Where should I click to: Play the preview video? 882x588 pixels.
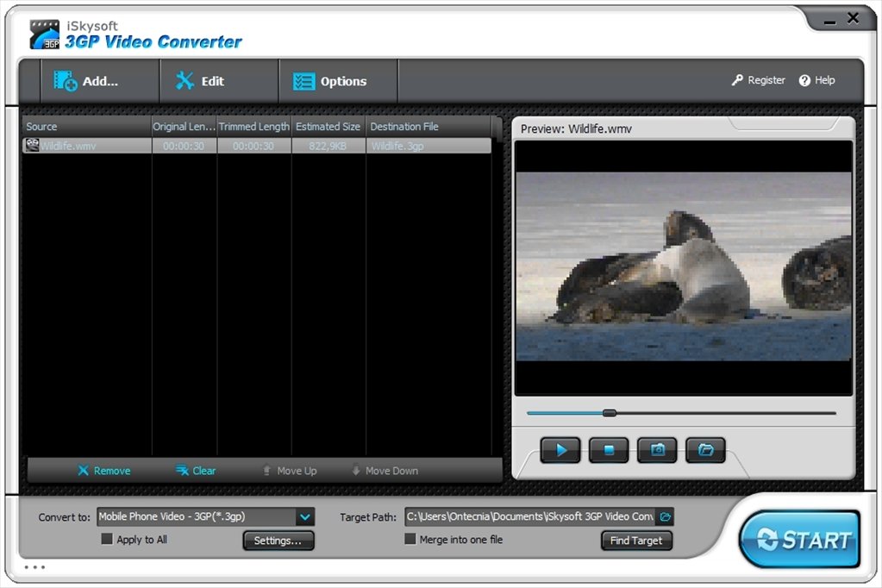point(560,450)
